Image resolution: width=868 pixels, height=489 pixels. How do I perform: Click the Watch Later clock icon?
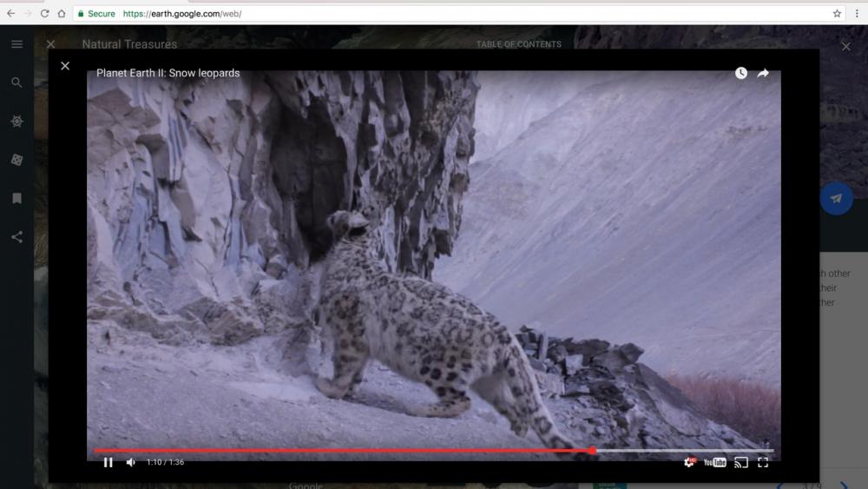click(x=740, y=73)
